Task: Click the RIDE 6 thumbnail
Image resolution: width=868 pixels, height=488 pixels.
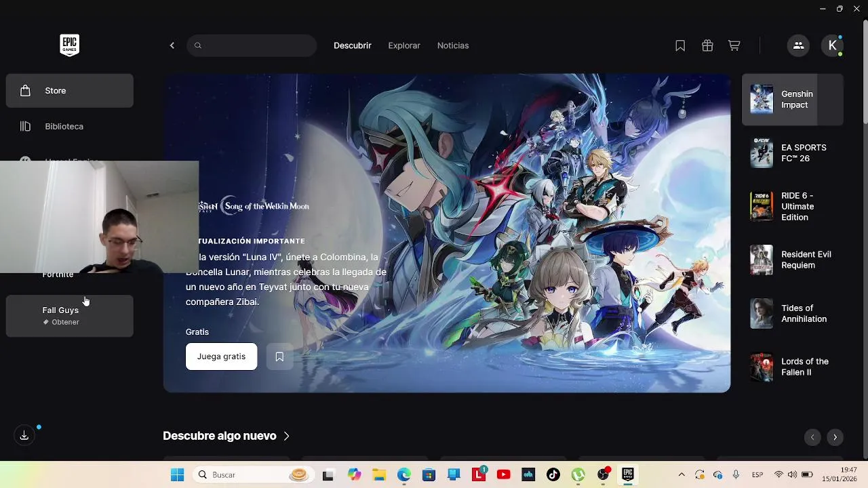Action: coord(762,207)
